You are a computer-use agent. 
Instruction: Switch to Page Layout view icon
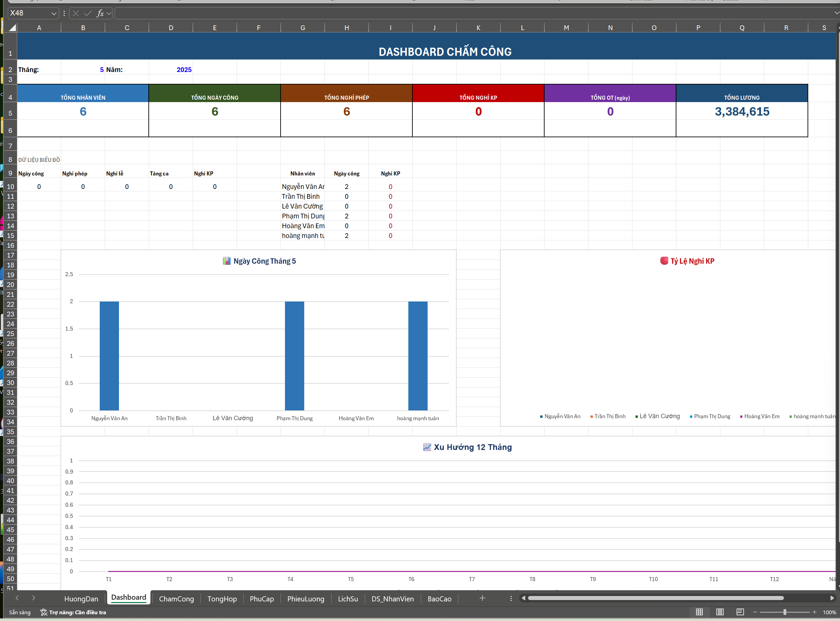720,612
